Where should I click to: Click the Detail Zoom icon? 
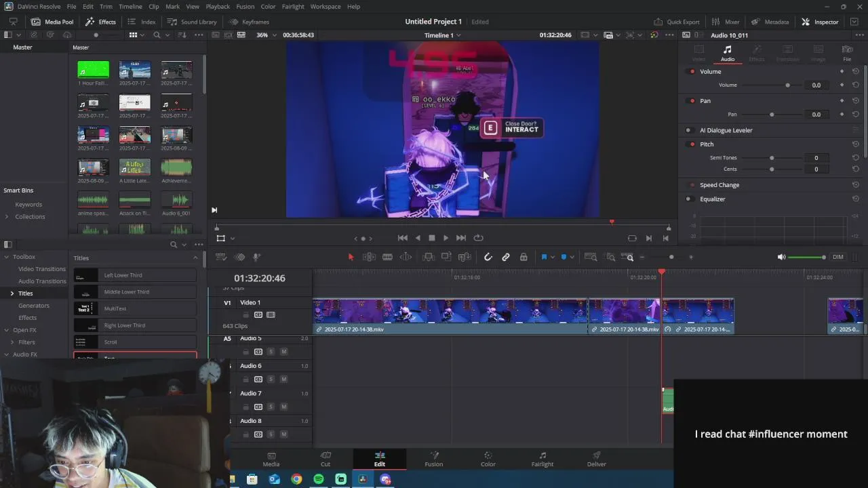pos(610,257)
